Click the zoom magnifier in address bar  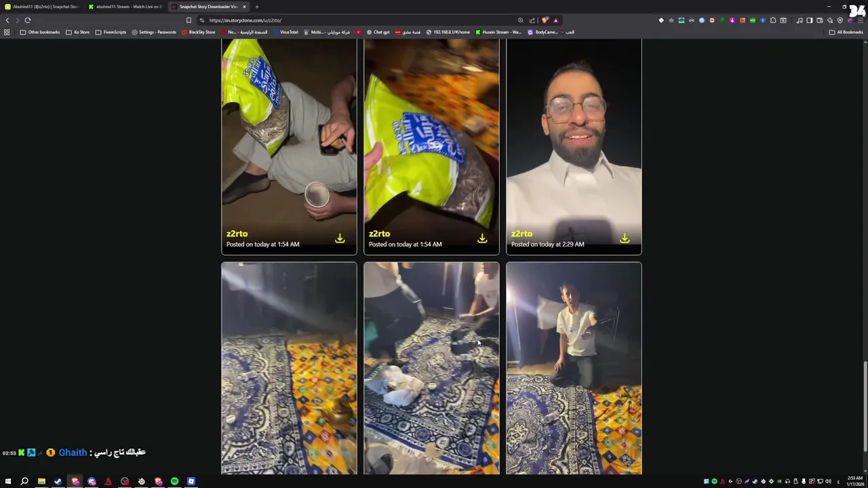point(520,20)
